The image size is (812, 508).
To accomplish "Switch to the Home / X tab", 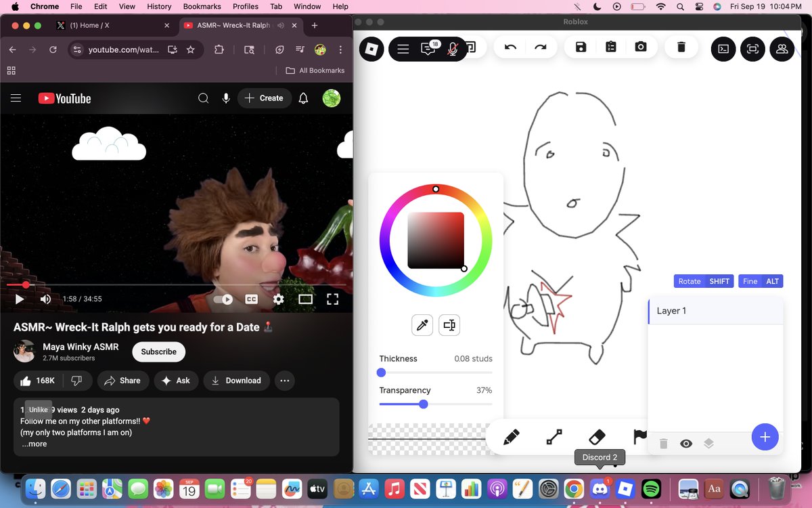I will pos(113,25).
